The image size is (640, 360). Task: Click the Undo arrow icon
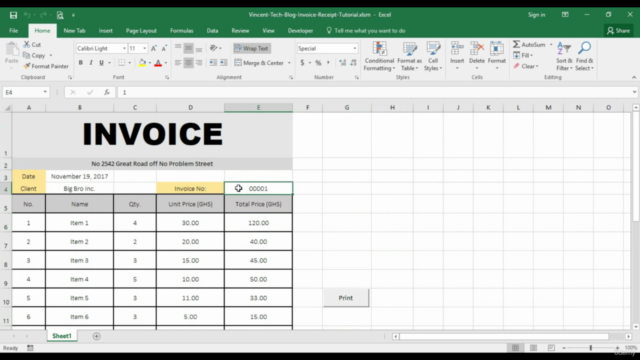(x=27, y=15)
